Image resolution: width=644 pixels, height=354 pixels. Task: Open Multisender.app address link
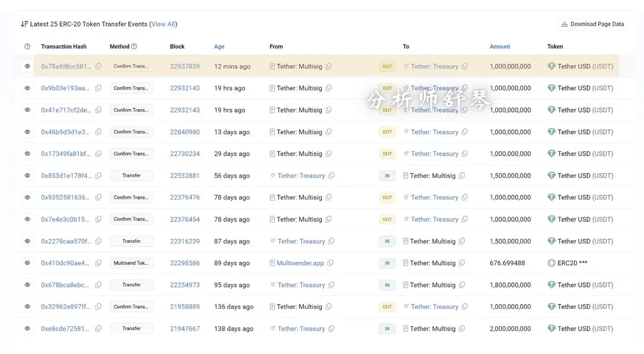click(300, 263)
